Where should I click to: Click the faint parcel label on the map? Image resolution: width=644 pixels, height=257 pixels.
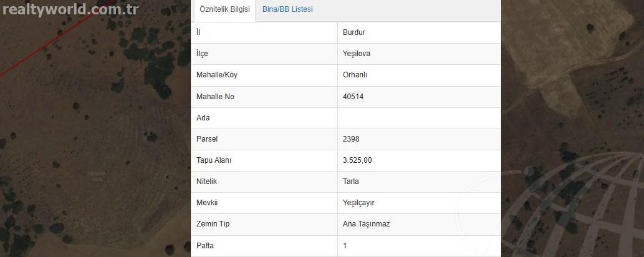pyautogui.click(x=96, y=176)
